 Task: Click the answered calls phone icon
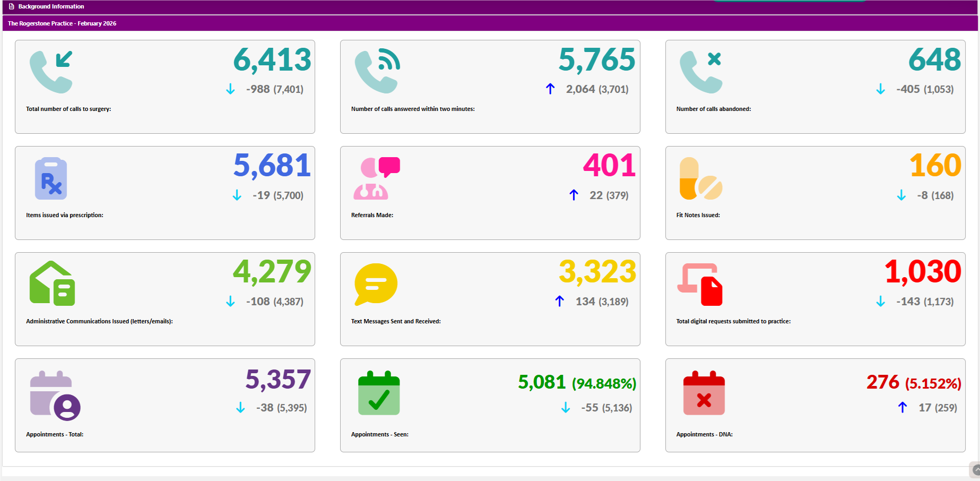click(x=377, y=72)
